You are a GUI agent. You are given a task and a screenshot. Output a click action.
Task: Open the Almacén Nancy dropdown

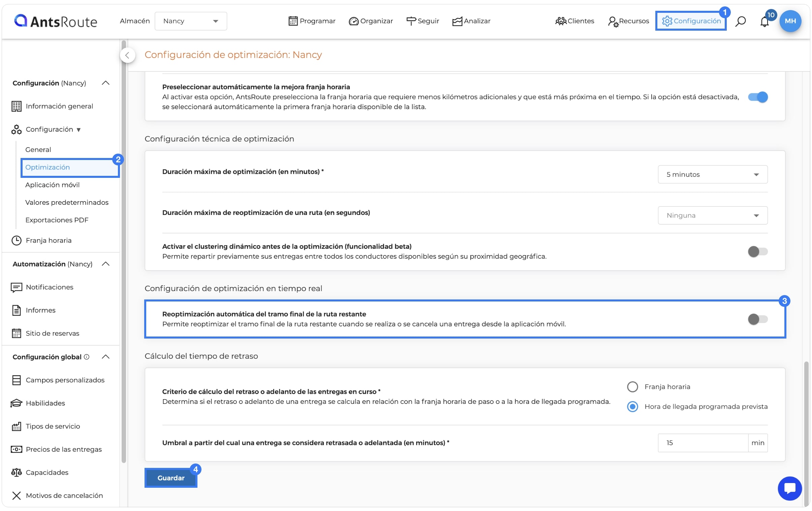click(190, 21)
